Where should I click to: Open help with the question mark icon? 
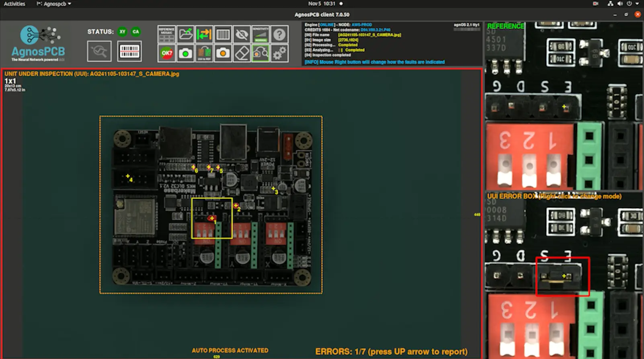pyautogui.click(x=279, y=35)
